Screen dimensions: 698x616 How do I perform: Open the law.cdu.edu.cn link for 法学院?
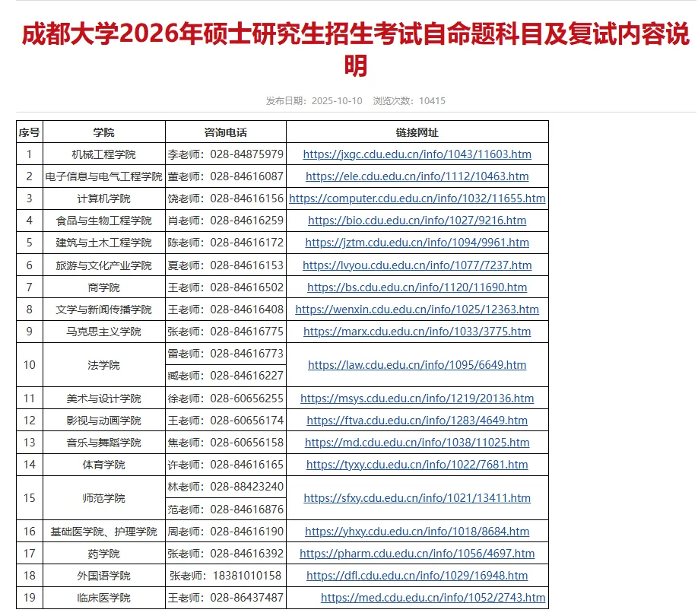point(417,365)
